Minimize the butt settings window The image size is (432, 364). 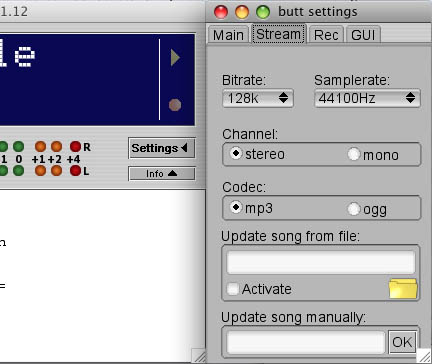pyautogui.click(x=242, y=12)
